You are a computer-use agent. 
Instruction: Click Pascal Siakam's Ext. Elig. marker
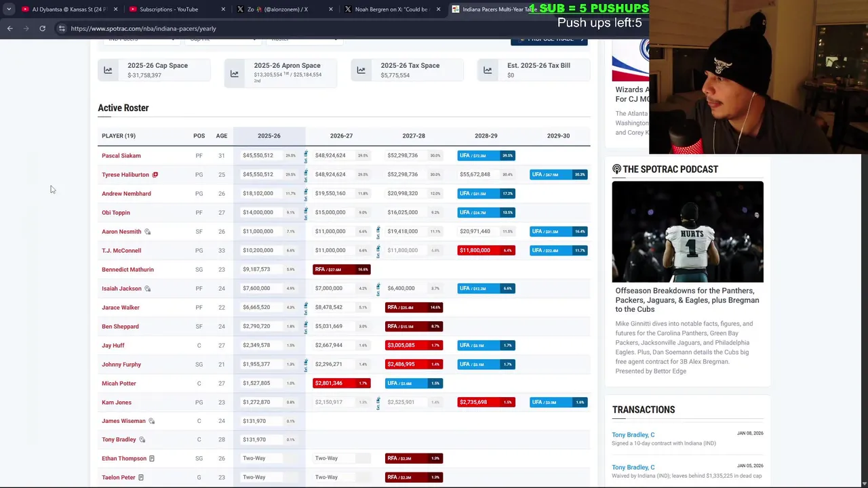[306, 156]
